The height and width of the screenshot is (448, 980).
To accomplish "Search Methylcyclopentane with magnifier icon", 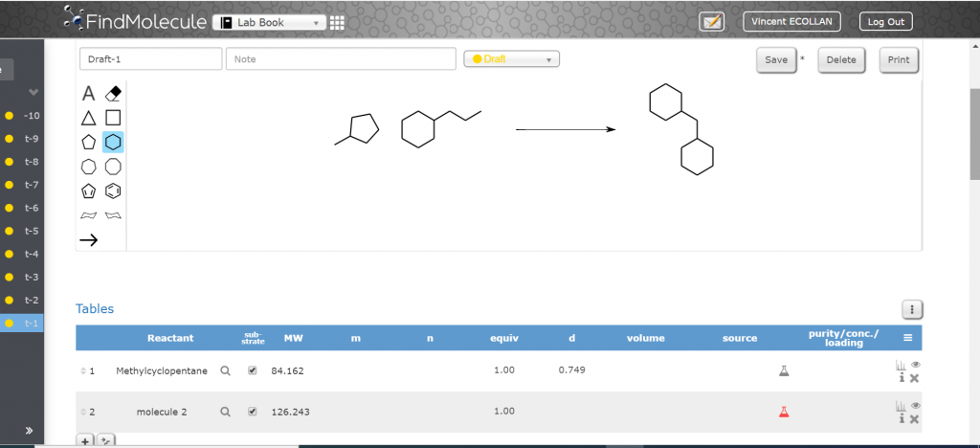I will click(225, 370).
